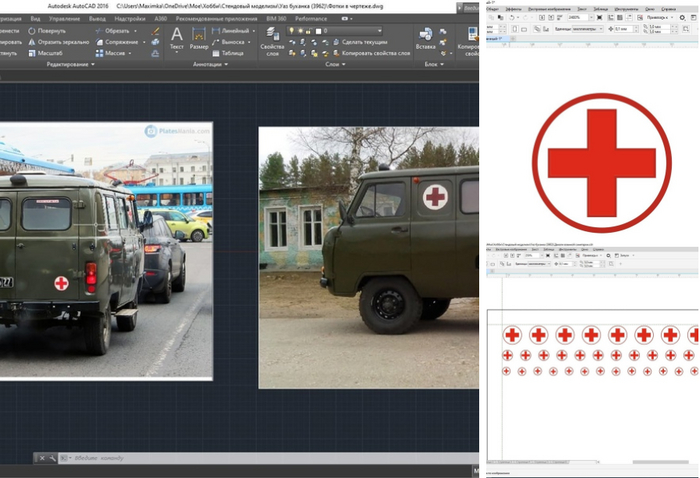Open Launch (Запуск) dropdown lower CorelDRAW
Image resolution: width=700 pixels, height=478 pixels.
(x=627, y=255)
